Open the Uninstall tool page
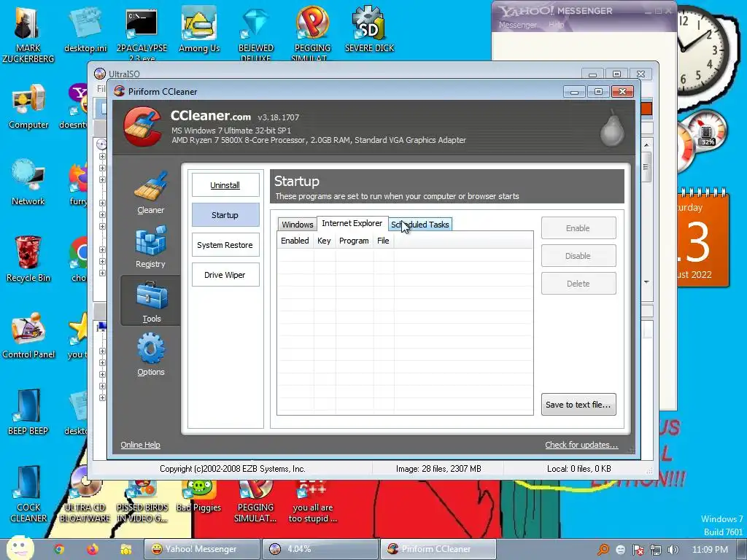The height and width of the screenshot is (560, 747). tap(225, 185)
